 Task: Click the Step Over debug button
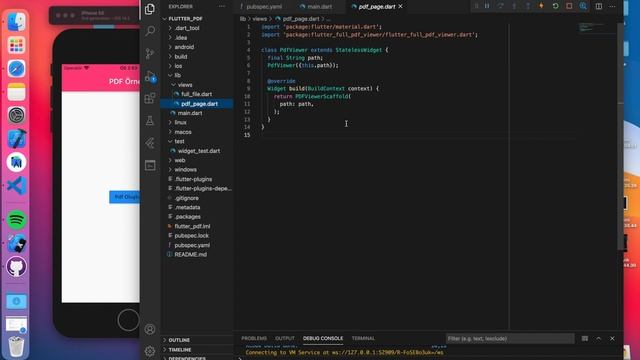[x=501, y=6]
